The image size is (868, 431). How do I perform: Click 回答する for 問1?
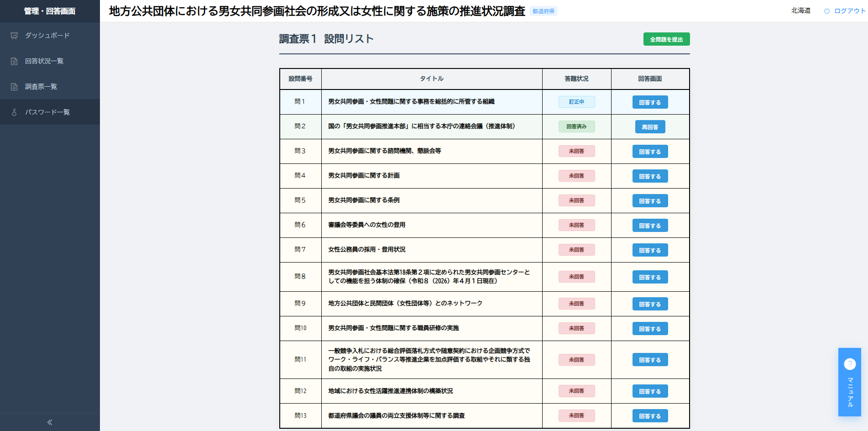[x=650, y=102]
